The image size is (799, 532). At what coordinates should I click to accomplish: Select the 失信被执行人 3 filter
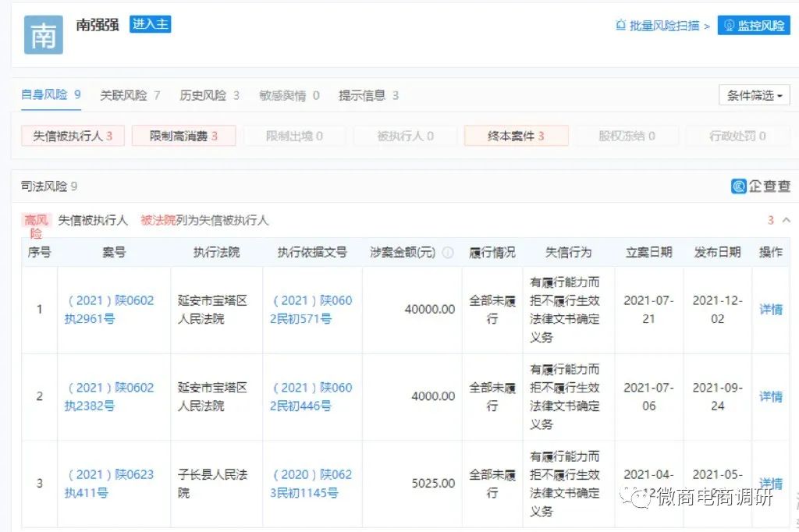pyautogui.click(x=72, y=135)
